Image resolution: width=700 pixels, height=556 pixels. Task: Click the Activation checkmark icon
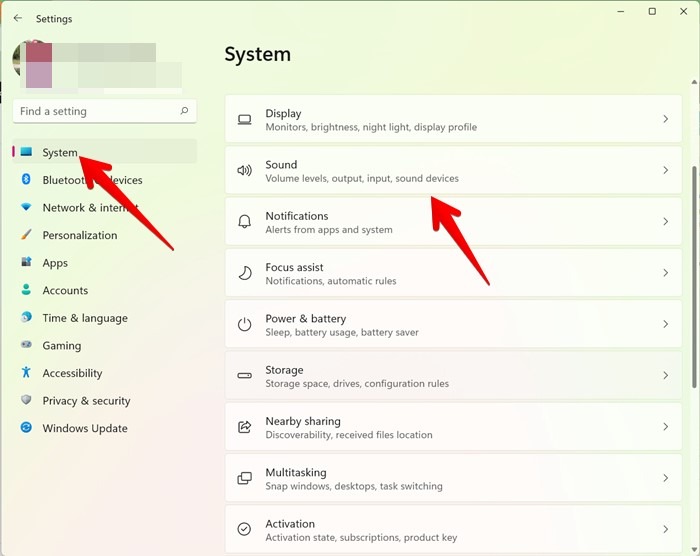pos(244,529)
